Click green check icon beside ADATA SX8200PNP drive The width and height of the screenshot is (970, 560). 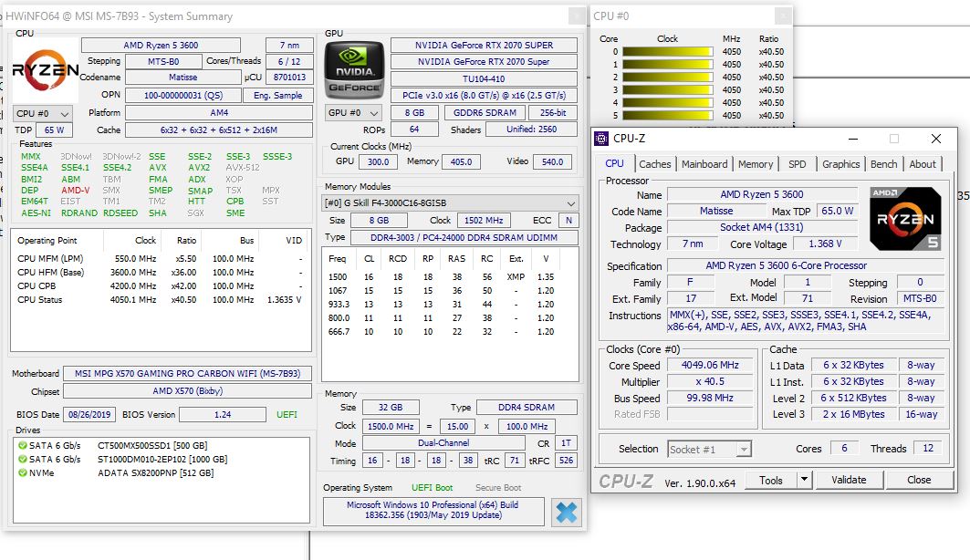click(x=22, y=472)
